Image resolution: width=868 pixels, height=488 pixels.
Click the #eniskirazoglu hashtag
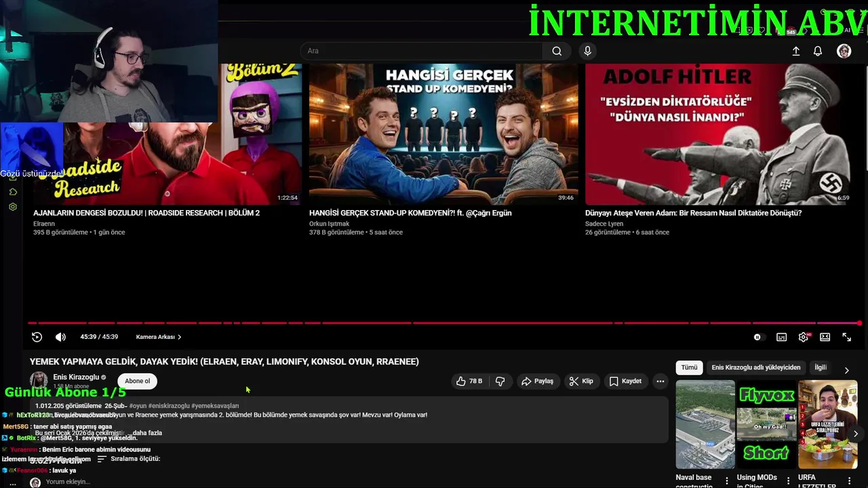click(169, 406)
